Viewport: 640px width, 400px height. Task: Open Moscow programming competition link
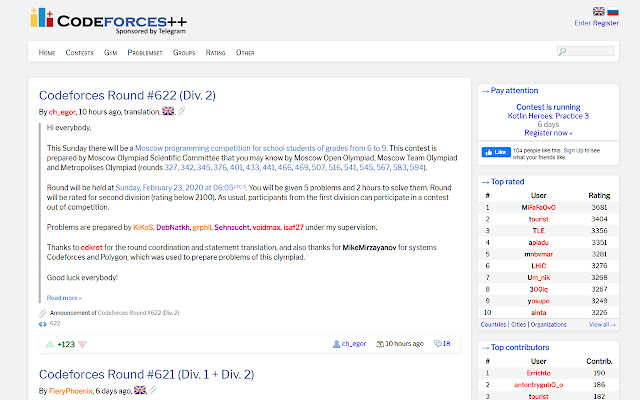pyautogui.click(x=261, y=148)
